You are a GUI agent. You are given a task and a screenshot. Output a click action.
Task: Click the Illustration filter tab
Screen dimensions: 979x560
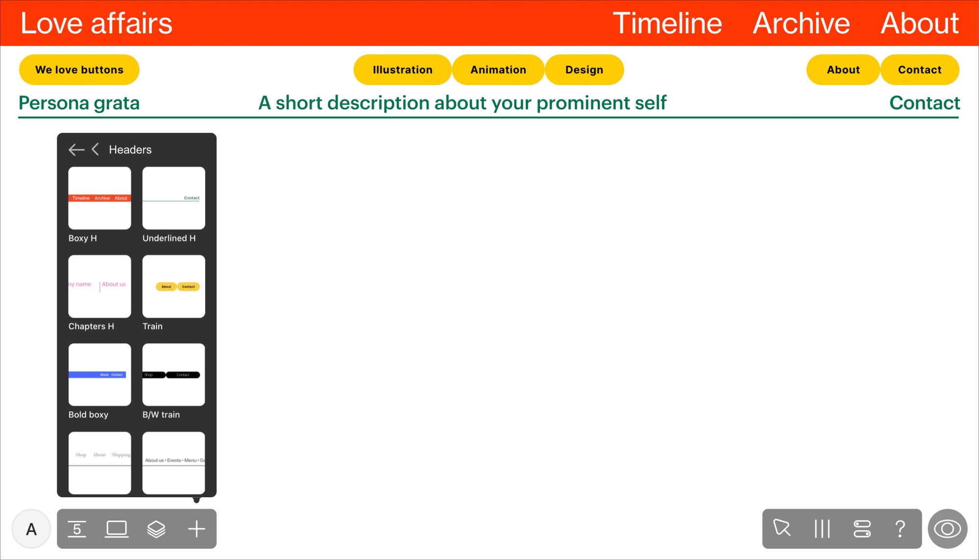401,69
